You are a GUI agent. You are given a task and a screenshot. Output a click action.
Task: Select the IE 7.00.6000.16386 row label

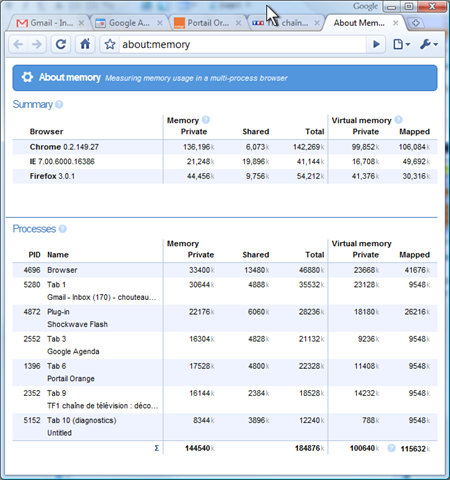(x=62, y=162)
